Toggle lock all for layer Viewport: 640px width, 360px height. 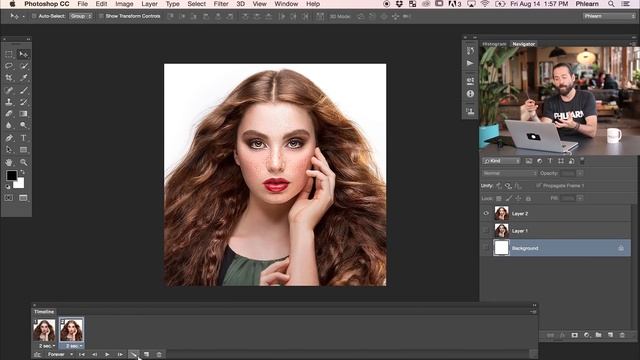tap(528, 198)
